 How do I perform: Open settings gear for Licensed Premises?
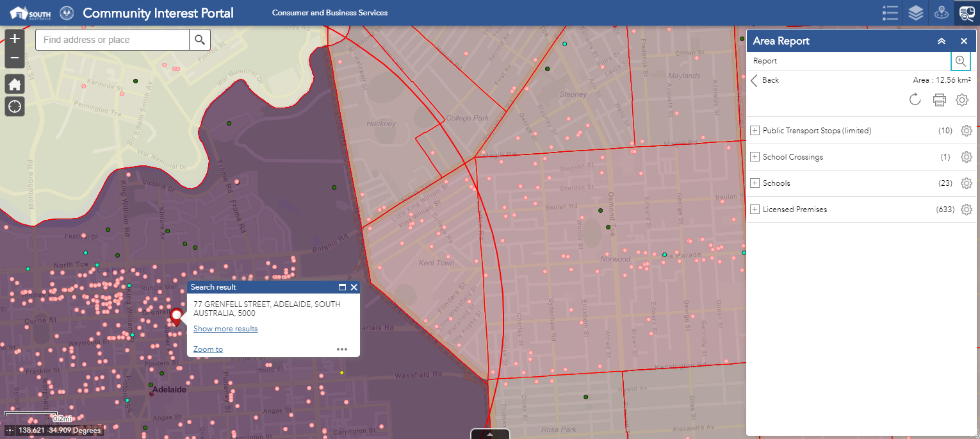(x=967, y=210)
